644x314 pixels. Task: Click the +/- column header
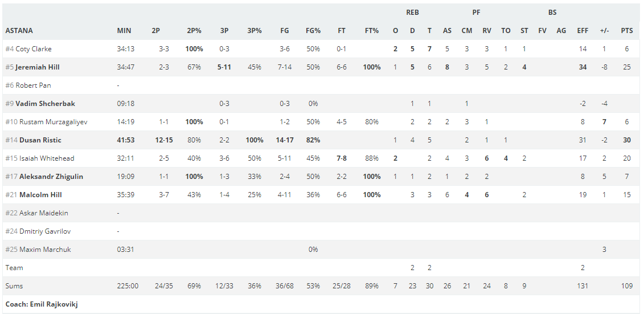(604, 31)
